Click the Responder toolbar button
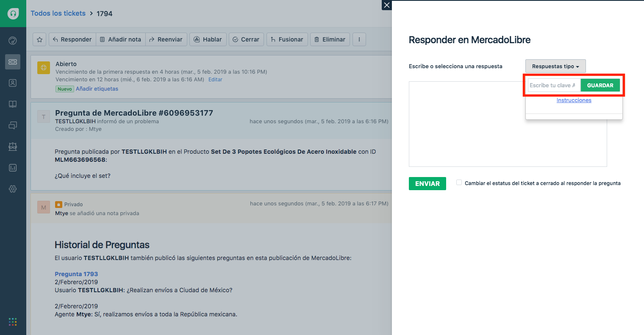The width and height of the screenshot is (644, 335). click(x=72, y=39)
